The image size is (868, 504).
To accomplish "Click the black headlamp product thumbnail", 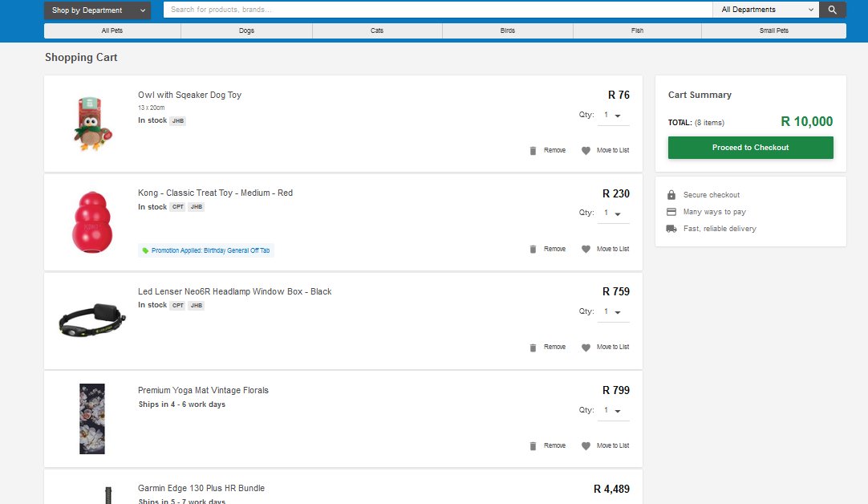I will (92, 320).
